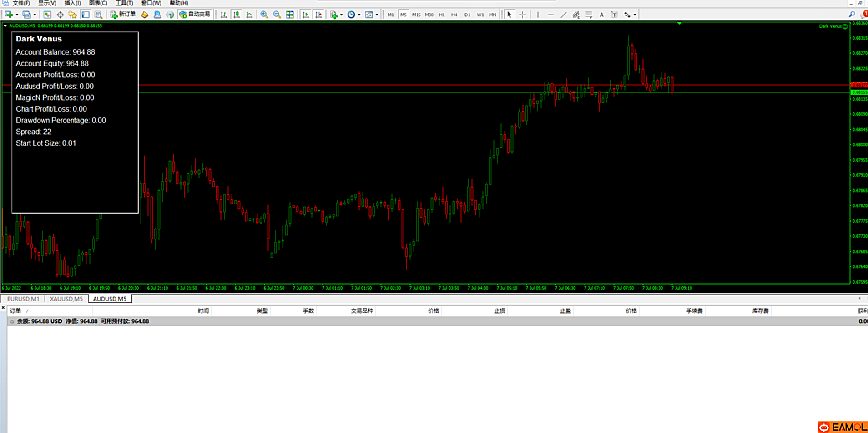This screenshot has height=433, width=868.
Task: Open the 文件(F) menu
Action: (20, 3)
